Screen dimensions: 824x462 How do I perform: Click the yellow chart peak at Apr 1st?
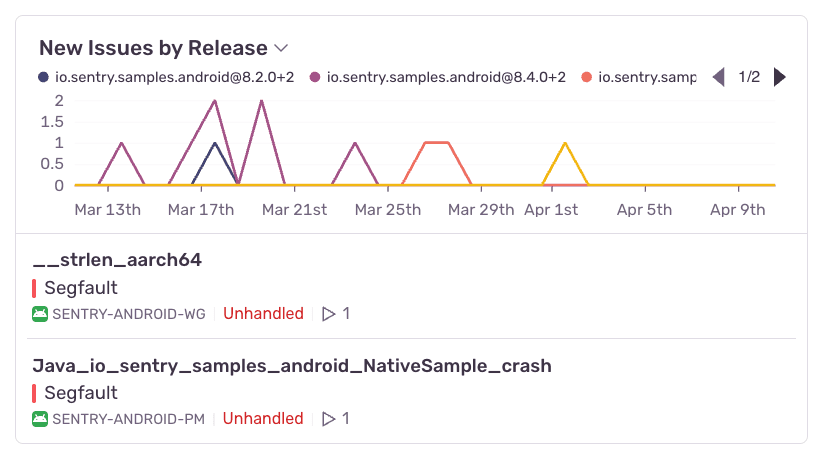[x=566, y=144]
